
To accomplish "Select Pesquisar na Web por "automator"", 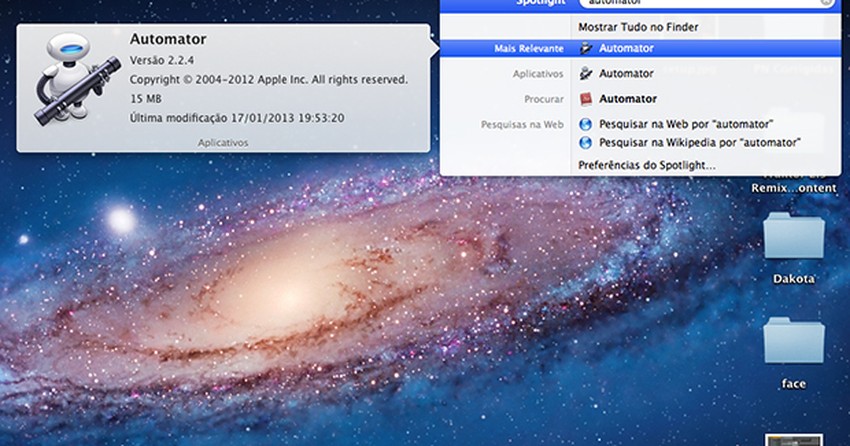I will 686,124.
